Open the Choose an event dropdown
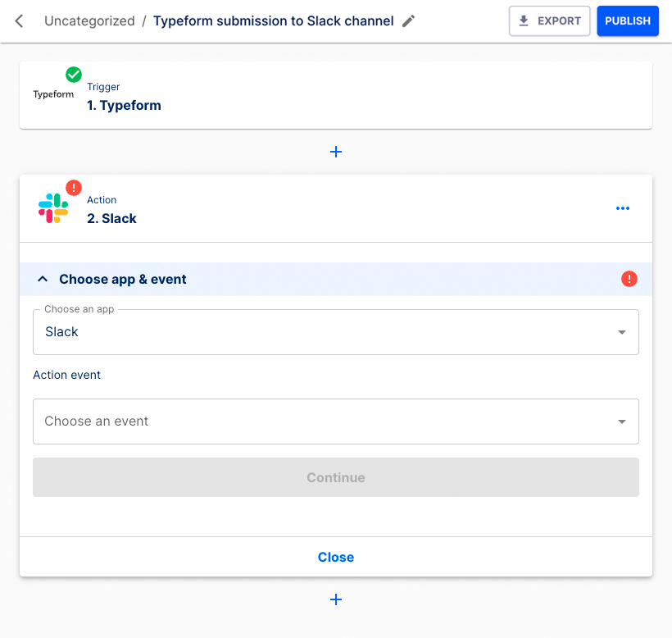 pos(336,421)
